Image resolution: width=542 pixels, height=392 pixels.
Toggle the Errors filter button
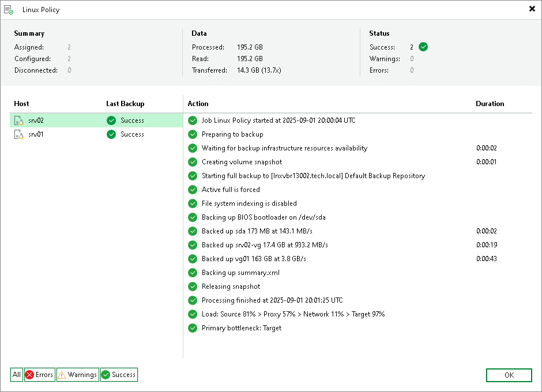[x=39, y=375]
